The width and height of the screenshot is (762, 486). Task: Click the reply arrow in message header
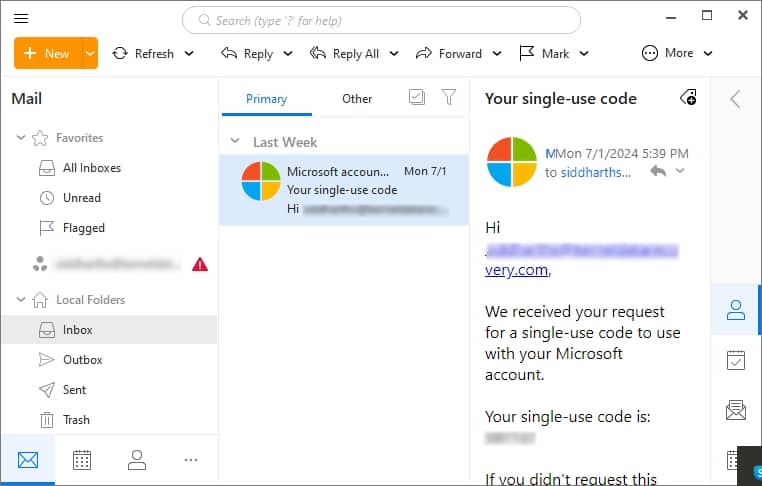click(658, 171)
